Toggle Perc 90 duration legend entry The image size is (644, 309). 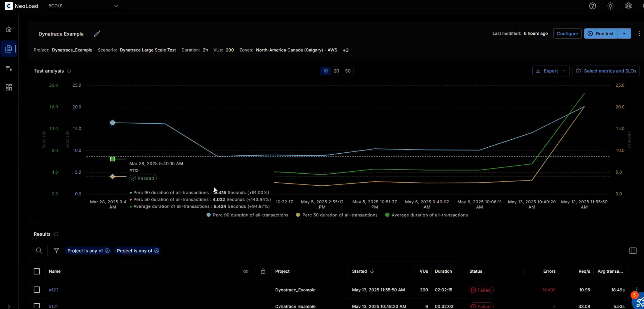click(x=247, y=215)
